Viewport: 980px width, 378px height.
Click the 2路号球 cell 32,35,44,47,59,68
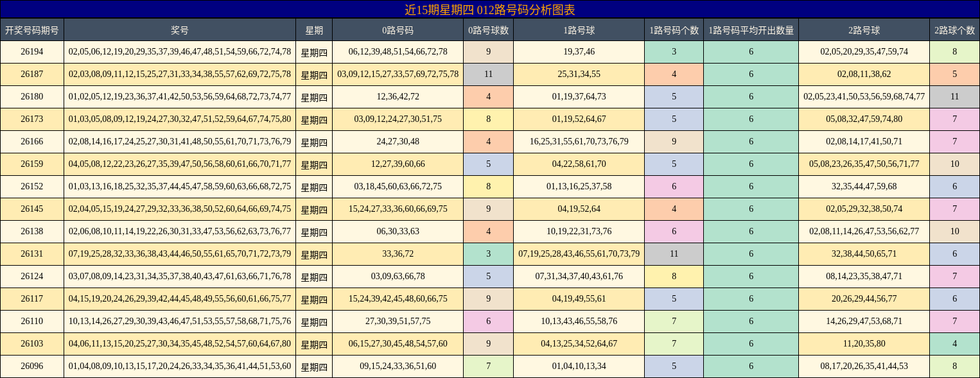pos(864,187)
